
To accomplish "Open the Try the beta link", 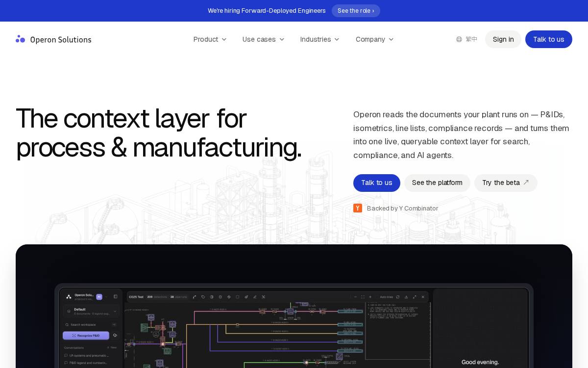I will click(x=506, y=183).
